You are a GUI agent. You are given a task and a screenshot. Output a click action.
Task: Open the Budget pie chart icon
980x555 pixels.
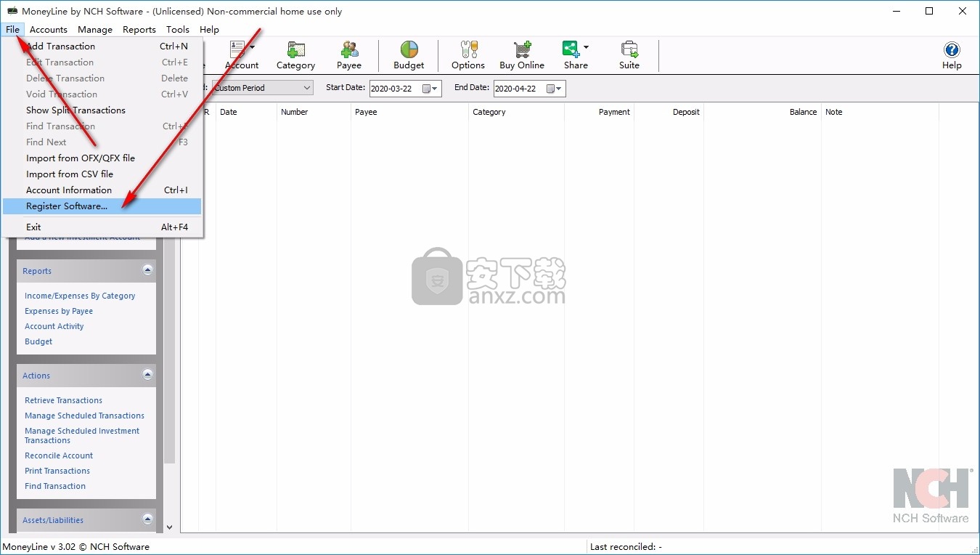click(409, 55)
